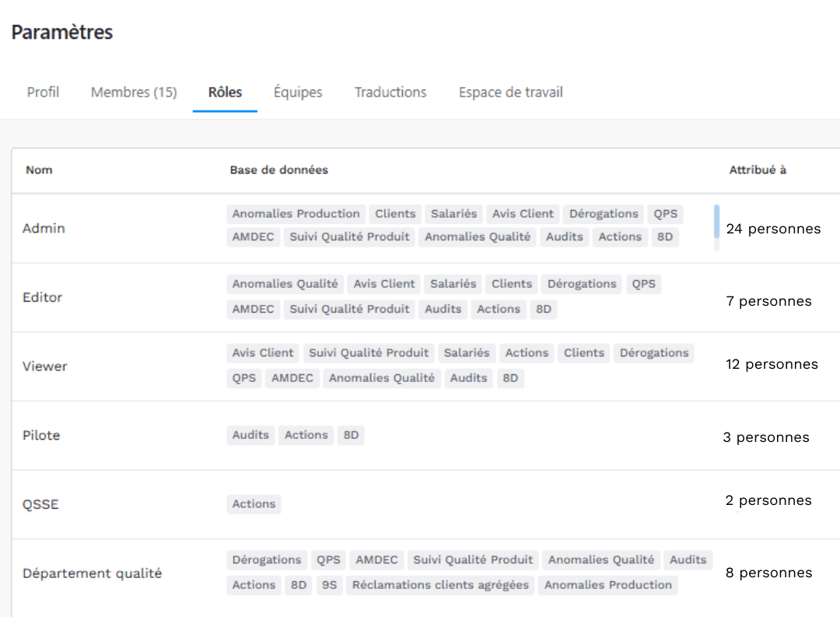Click Admin's 8D tag

click(665, 237)
